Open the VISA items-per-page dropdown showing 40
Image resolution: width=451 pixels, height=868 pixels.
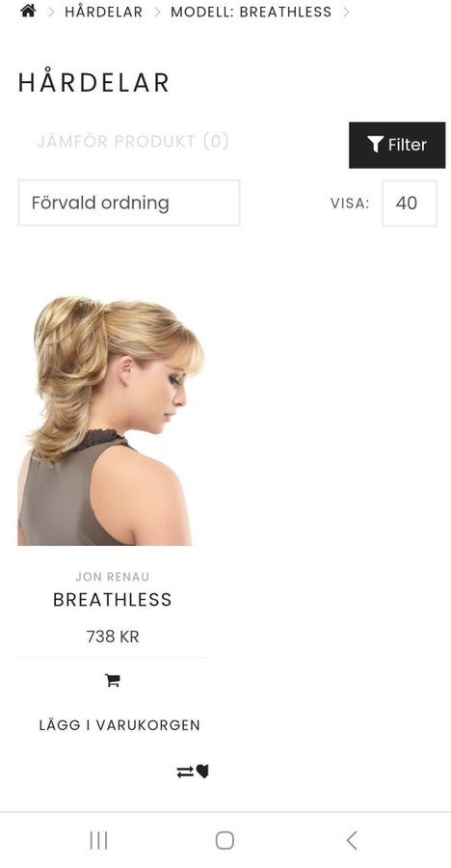click(409, 203)
